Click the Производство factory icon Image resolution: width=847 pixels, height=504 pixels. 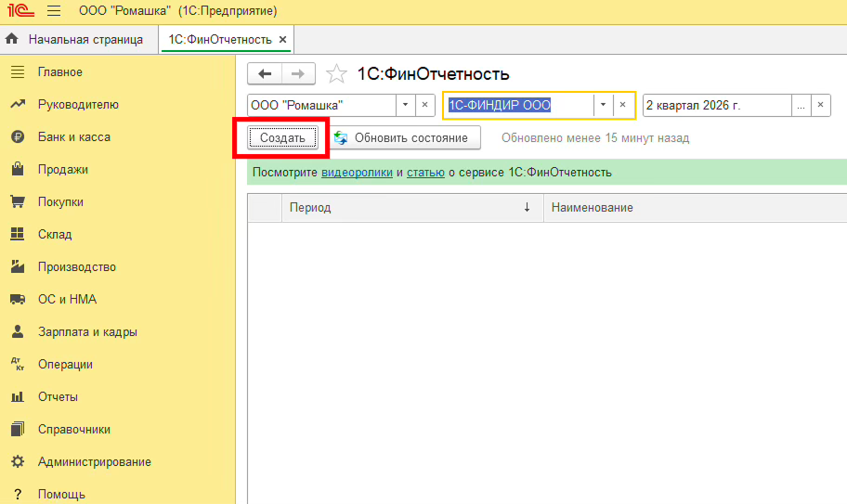(18, 266)
